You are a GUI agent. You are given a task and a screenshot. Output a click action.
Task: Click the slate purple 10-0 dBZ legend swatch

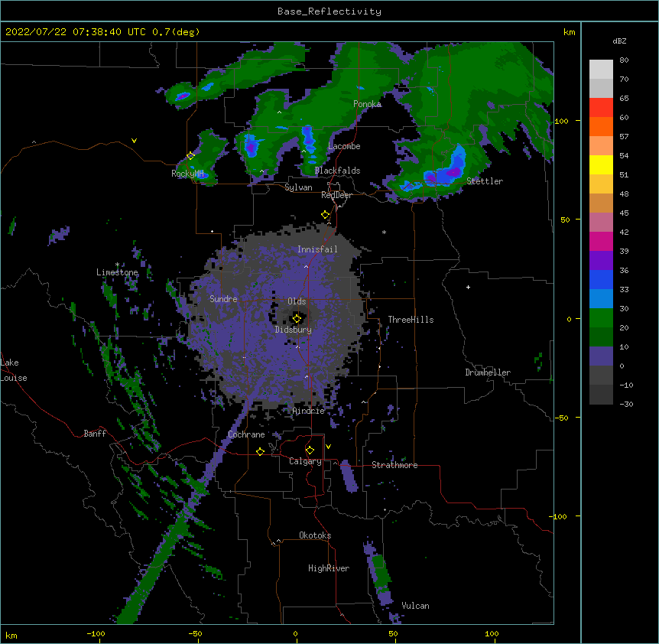tap(601, 356)
